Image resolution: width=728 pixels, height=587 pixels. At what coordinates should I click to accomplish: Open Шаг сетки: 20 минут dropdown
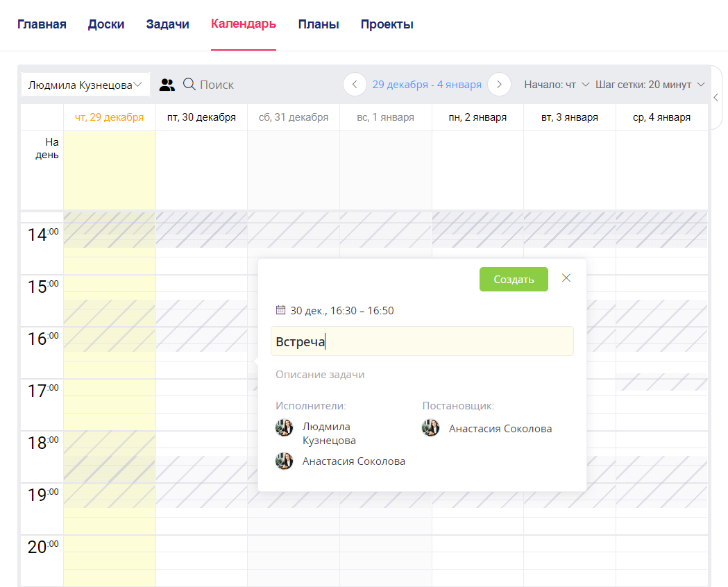tap(650, 85)
